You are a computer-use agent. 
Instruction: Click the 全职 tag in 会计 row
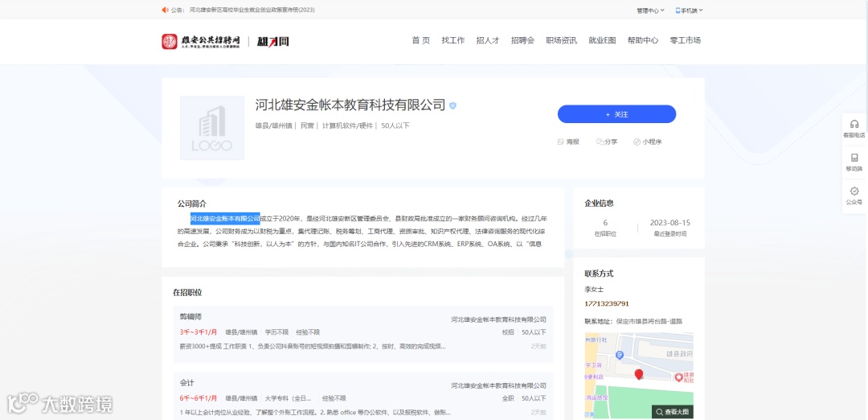(508, 398)
